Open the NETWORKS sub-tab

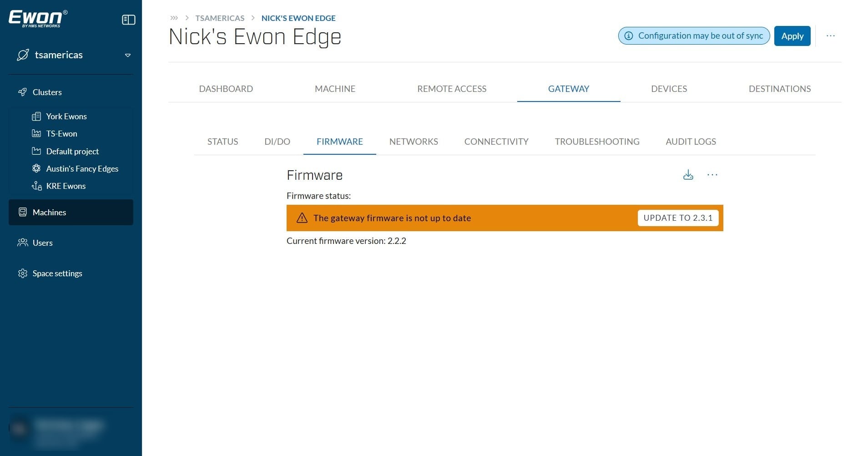click(414, 142)
